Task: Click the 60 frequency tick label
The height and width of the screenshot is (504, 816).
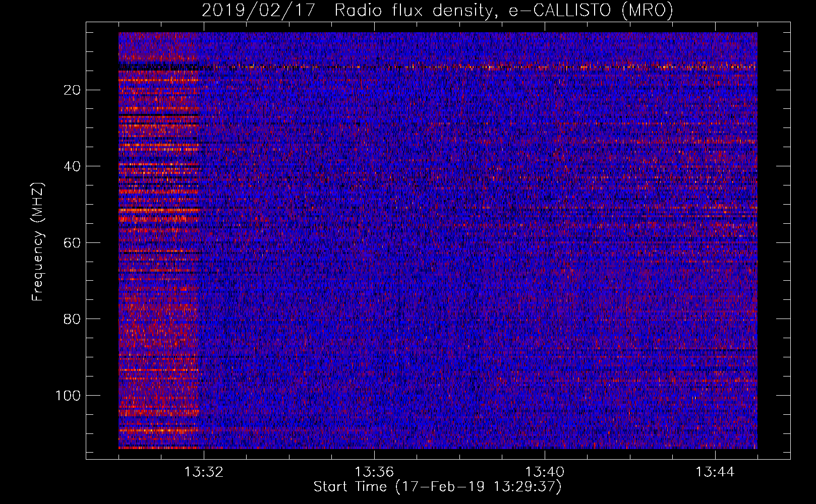Action: pos(73,243)
